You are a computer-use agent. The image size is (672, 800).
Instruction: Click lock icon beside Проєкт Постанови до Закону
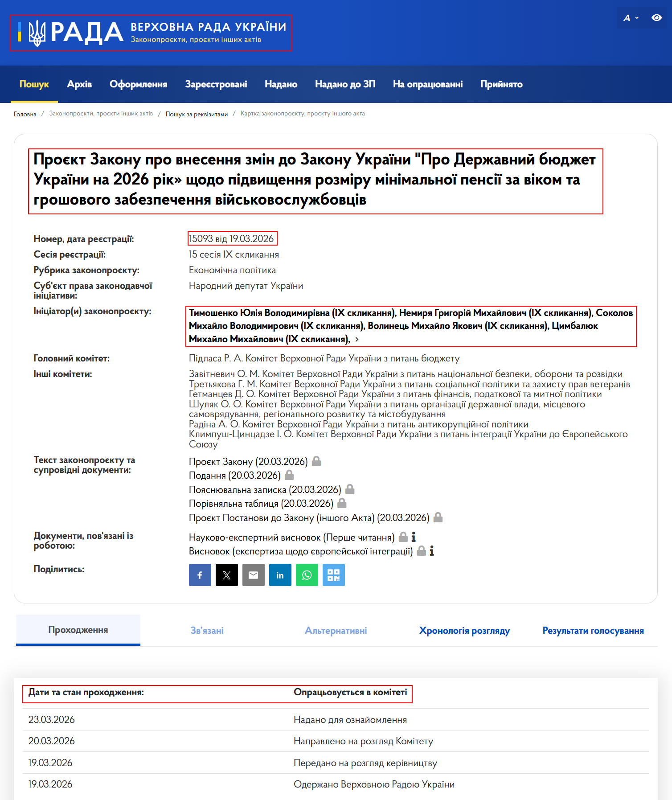(438, 517)
